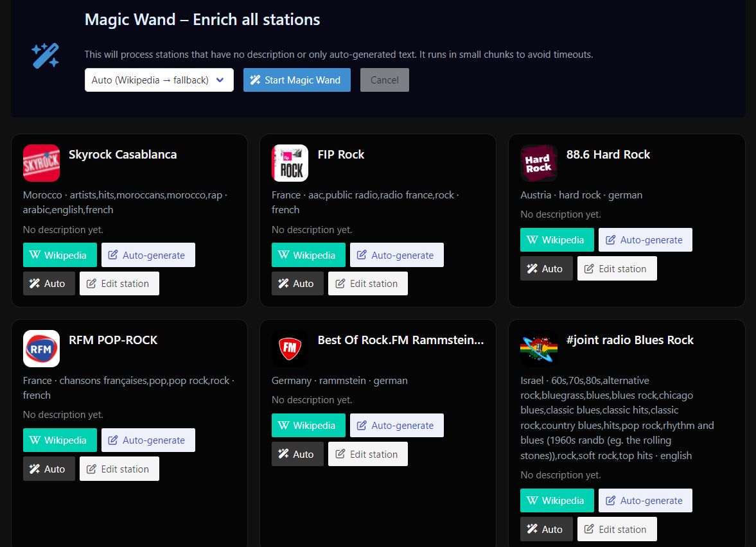The width and height of the screenshot is (756, 547).
Task: Auto-generate description for Skyrock Casablanca
Action: (148, 255)
